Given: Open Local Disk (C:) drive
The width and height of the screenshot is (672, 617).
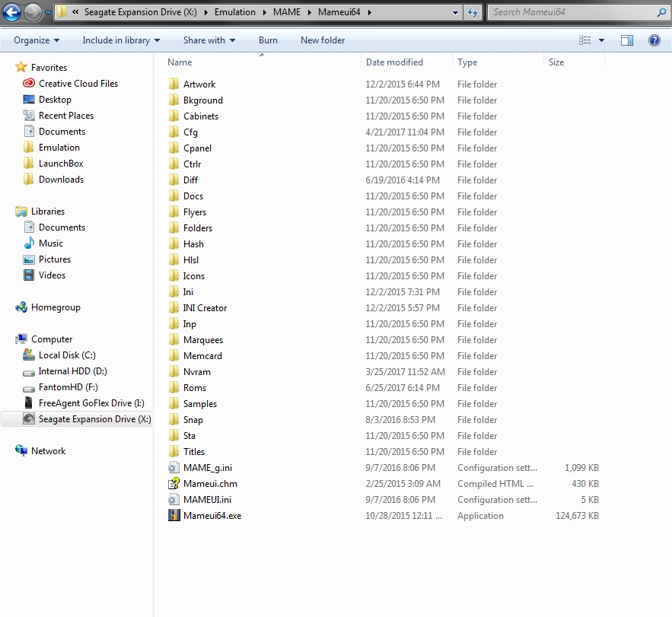Looking at the screenshot, I should (67, 355).
